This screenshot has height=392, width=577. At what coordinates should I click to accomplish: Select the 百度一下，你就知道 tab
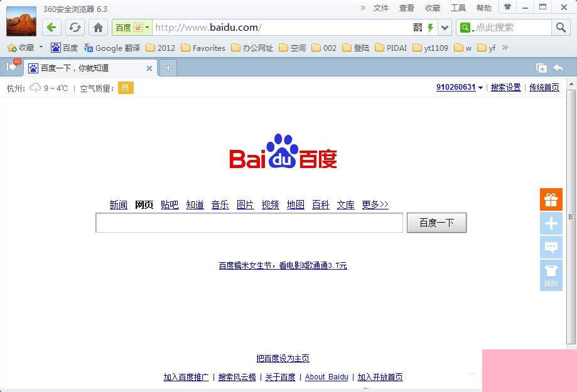coord(90,68)
